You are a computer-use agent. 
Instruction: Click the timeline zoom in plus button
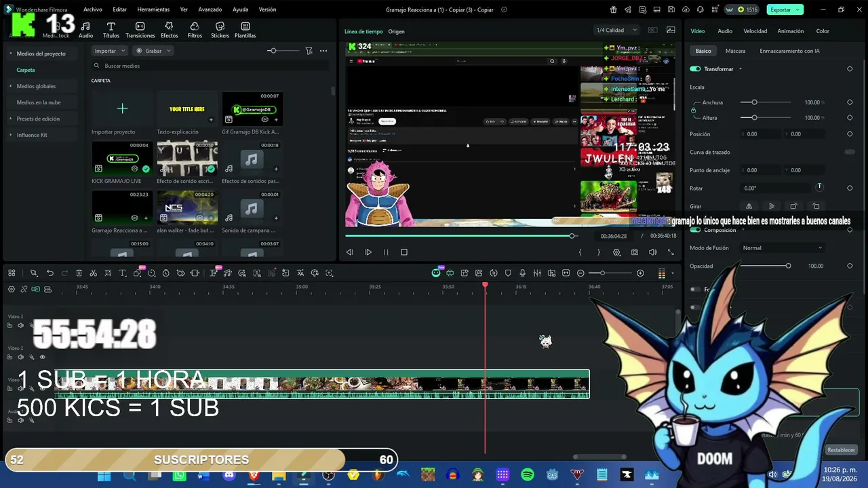(640, 273)
